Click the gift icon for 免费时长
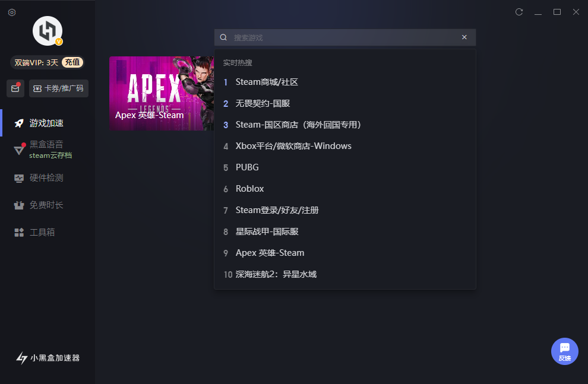588x384 pixels. [x=19, y=205]
